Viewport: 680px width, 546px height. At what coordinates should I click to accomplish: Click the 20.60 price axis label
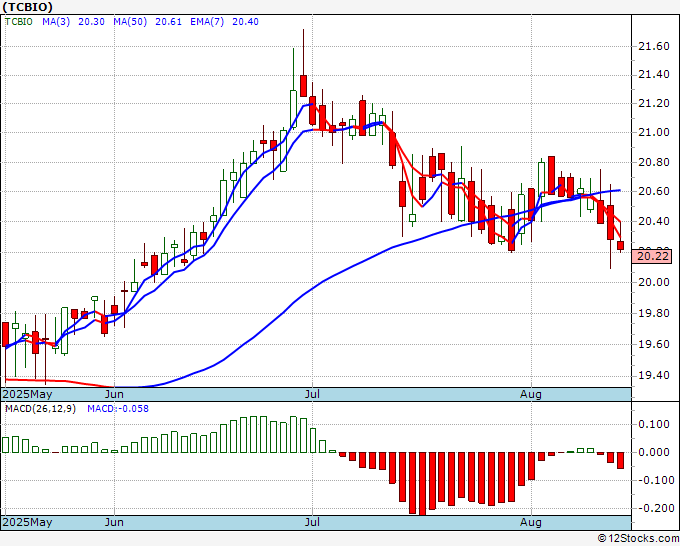(x=654, y=191)
